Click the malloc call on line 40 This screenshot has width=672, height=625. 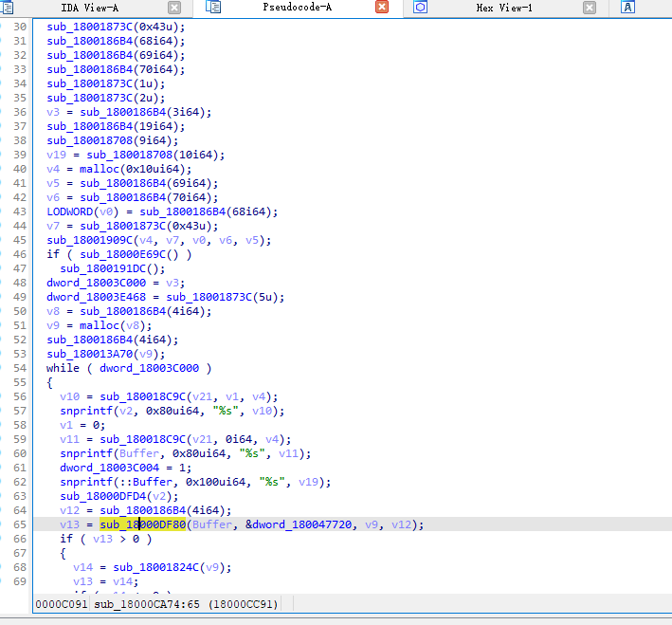99,169
